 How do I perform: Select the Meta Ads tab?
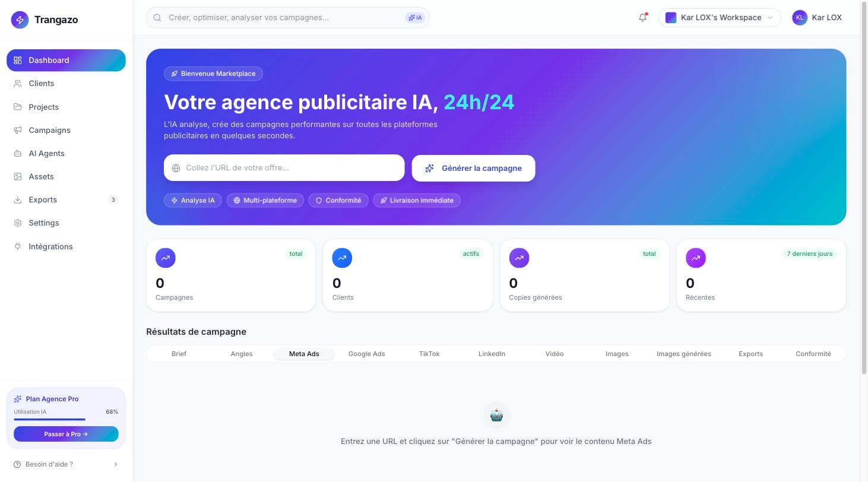(304, 354)
